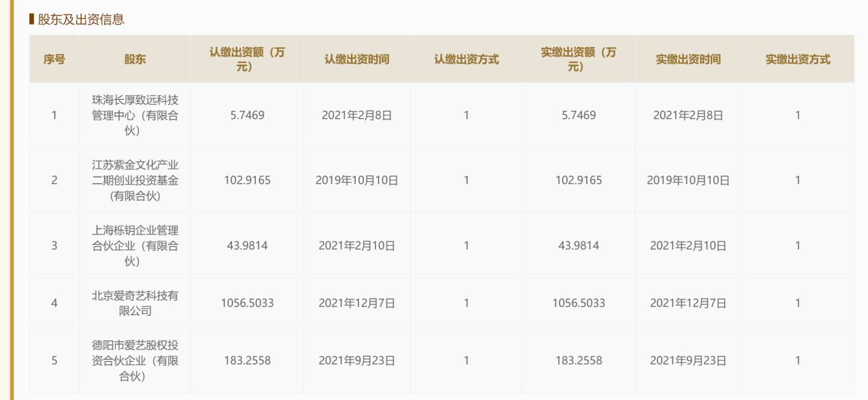Click subscribed date 2021年12月7日

click(356, 303)
